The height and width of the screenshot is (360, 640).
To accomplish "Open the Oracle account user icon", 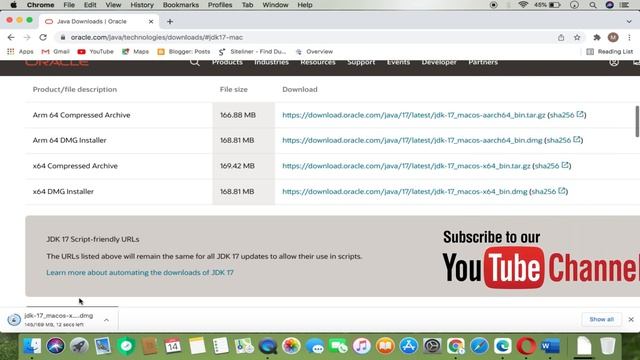I will pos(613,62).
